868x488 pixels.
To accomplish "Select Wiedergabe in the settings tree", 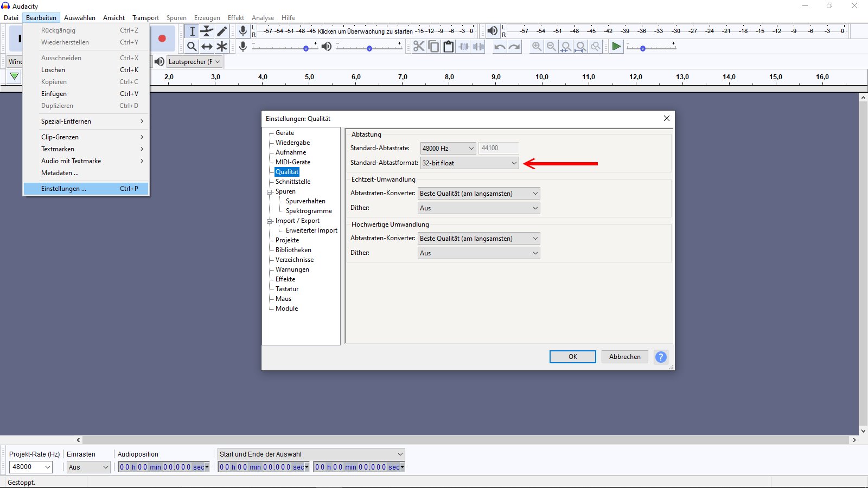I will click(x=292, y=143).
